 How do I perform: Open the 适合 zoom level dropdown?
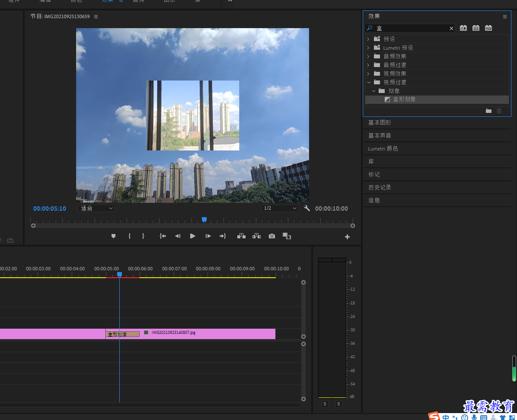96,208
